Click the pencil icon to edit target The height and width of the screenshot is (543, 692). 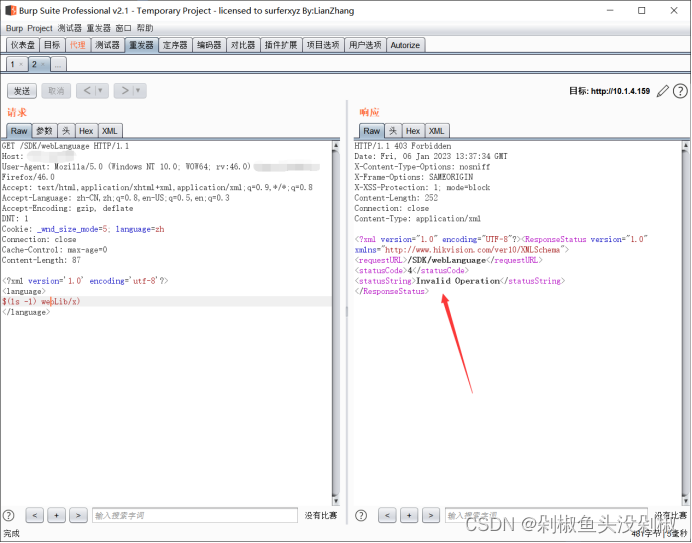click(662, 91)
